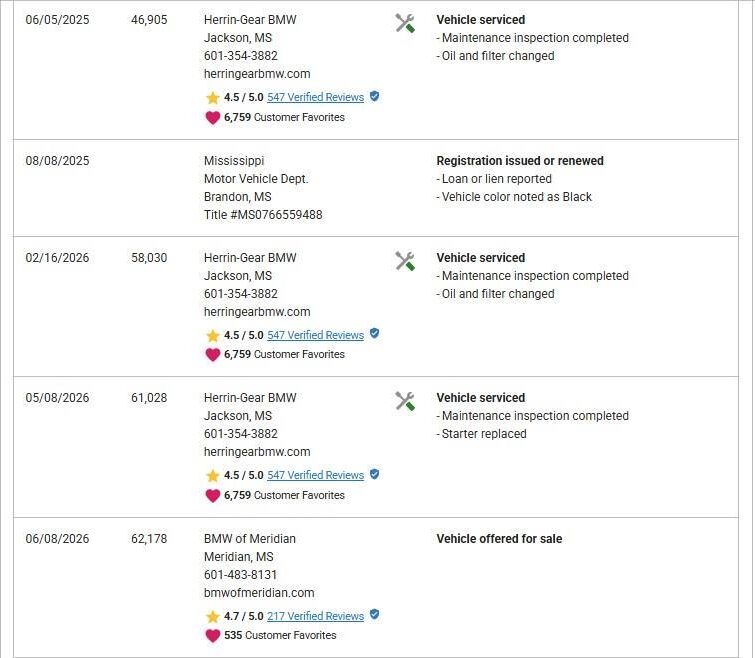Open the 217 Verified Reviews link
Screen dimensions: 755x658
pos(315,616)
